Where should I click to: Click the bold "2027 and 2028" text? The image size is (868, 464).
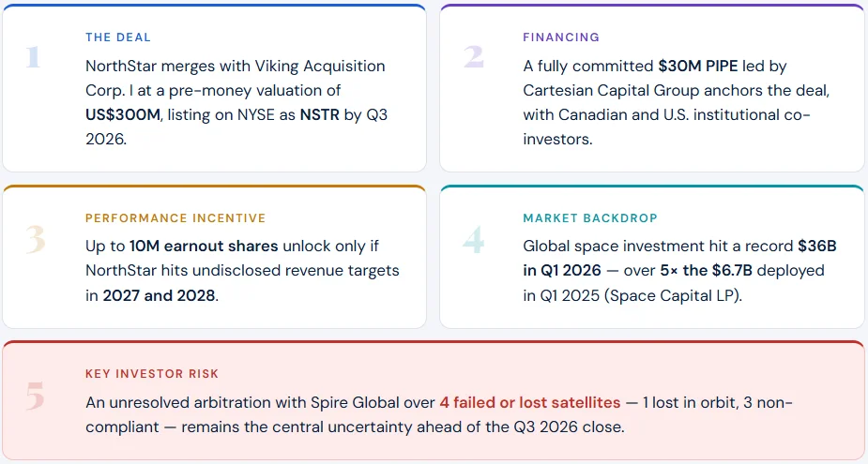159,295
